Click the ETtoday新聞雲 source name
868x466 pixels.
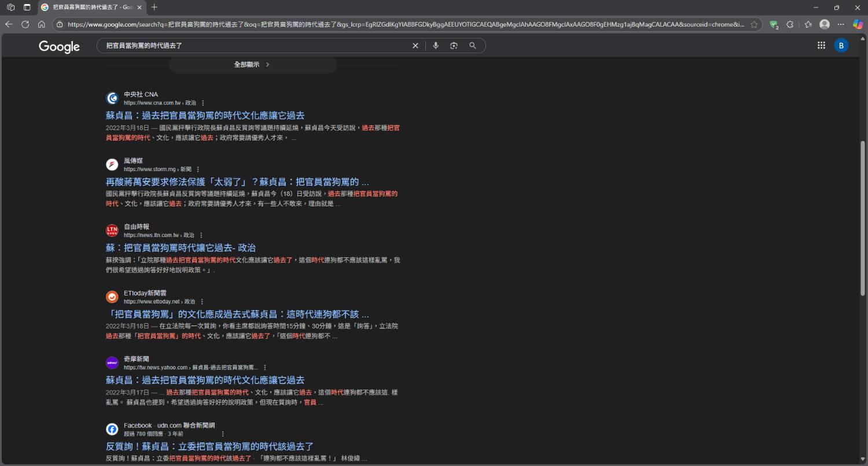click(145, 293)
